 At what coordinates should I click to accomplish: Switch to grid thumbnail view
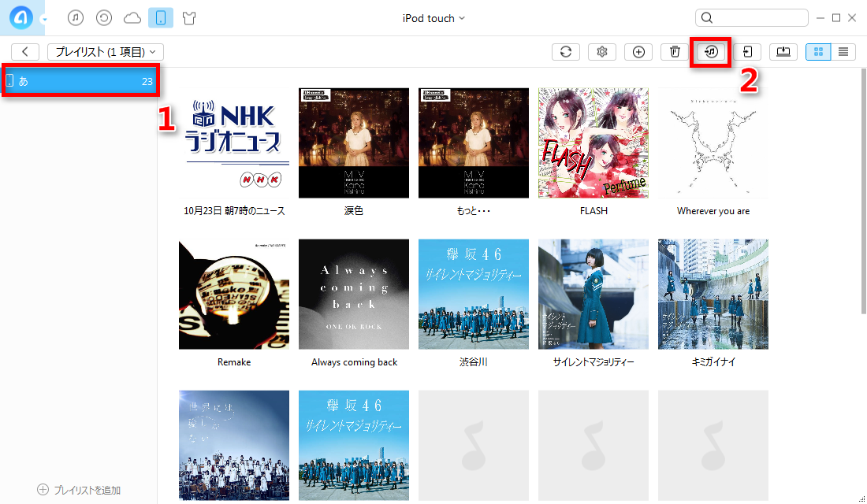818,51
